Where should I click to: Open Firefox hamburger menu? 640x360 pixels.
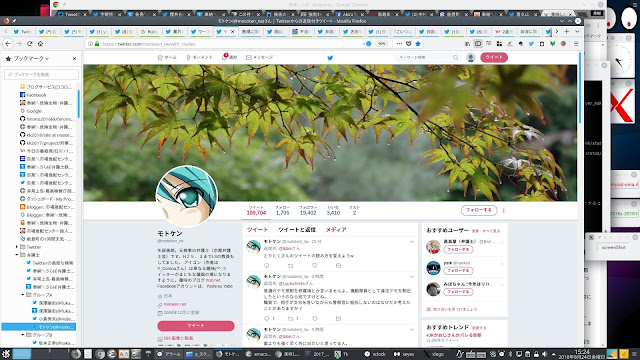pyautogui.click(x=576, y=44)
